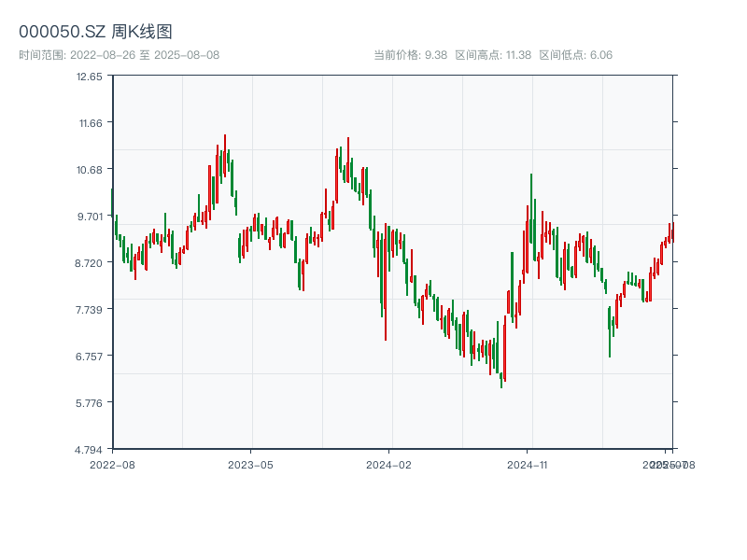Click the 12.65 y-axis label
747x560 pixels.
pos(90,77)
